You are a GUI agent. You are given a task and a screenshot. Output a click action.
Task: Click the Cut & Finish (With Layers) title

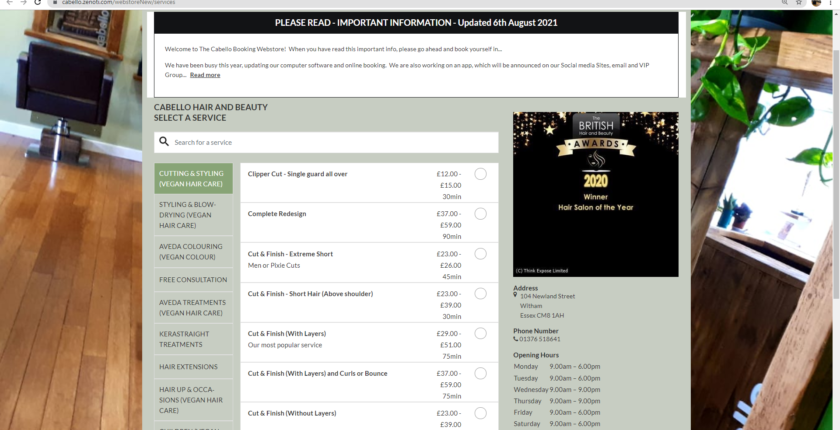point(287,334)
